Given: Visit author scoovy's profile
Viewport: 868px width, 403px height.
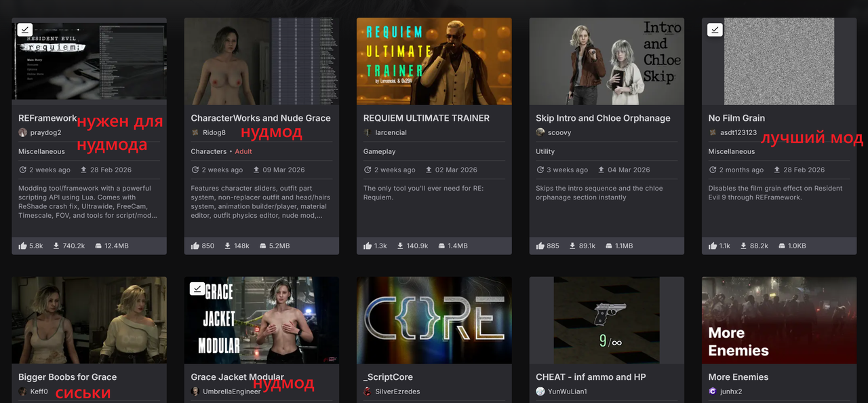Looking at the screenshot, I should tap(560, 133).
